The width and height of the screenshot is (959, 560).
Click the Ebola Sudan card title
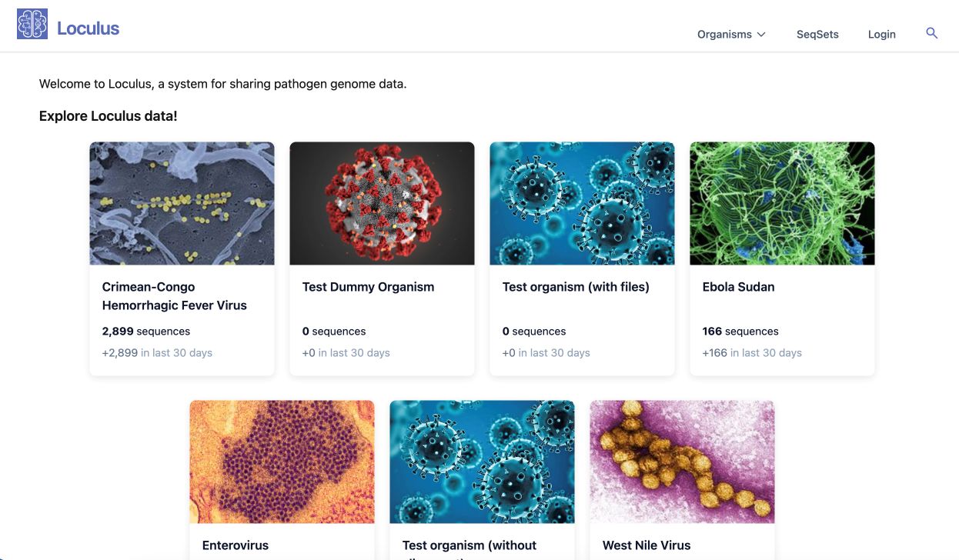pyautogui.click(x=738, y=287)
